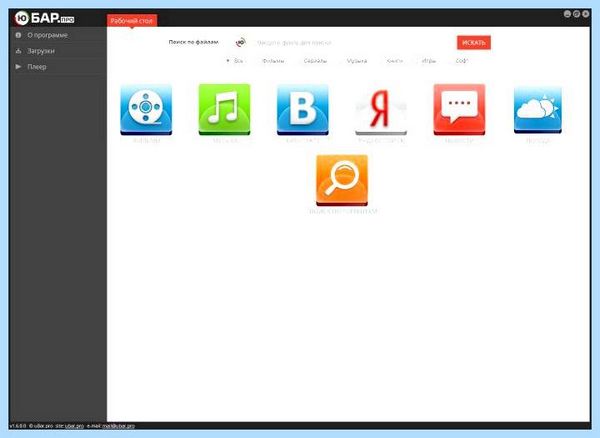600x438 pixels.
Task: Select the 'Книги' filter option
Action: (395, 61)
